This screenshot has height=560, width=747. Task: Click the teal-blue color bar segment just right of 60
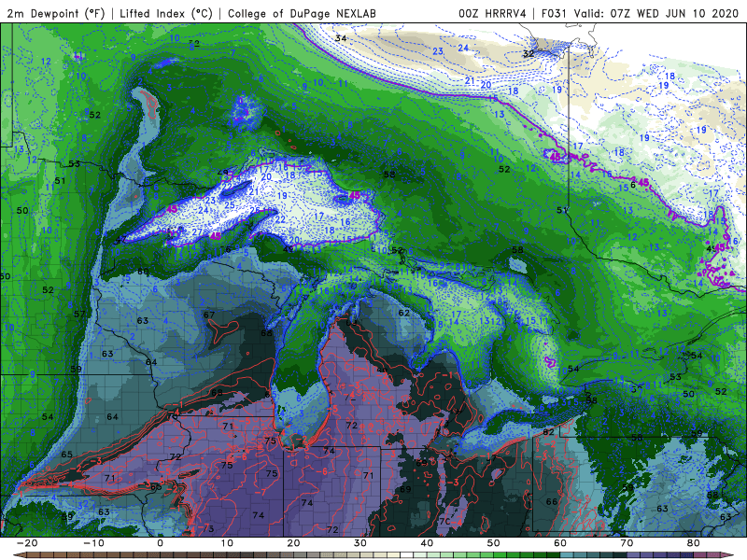tap(567, 554)
